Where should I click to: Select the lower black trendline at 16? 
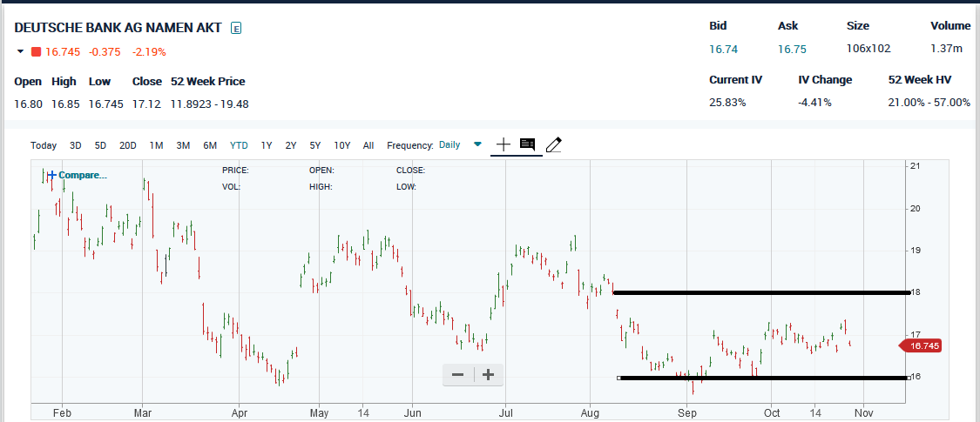[x=763, y=378]
